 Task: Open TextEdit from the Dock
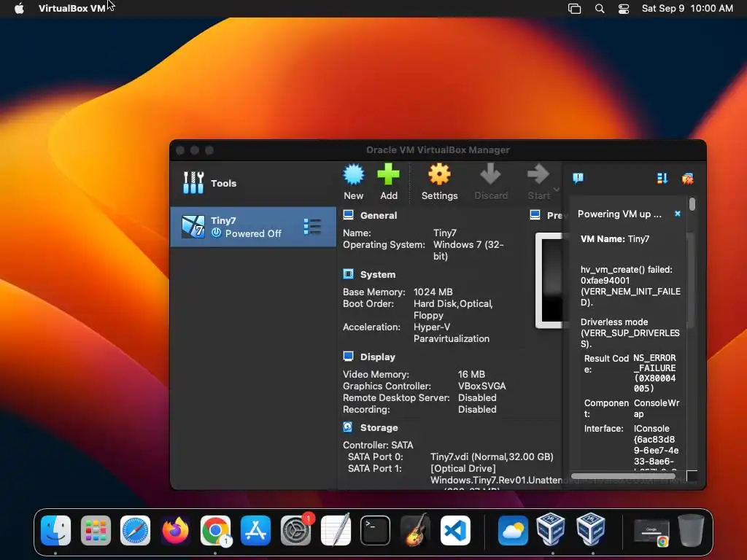[336, 529]
